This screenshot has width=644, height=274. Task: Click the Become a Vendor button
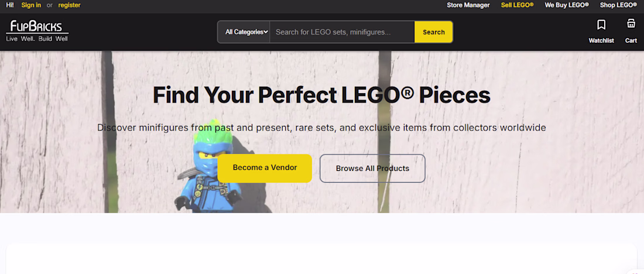(265, 168)
